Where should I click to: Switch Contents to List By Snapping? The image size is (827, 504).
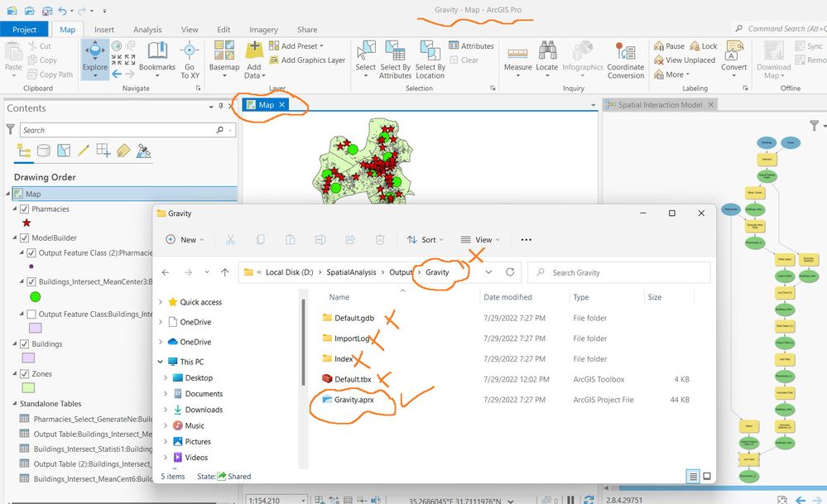[103, 151]
